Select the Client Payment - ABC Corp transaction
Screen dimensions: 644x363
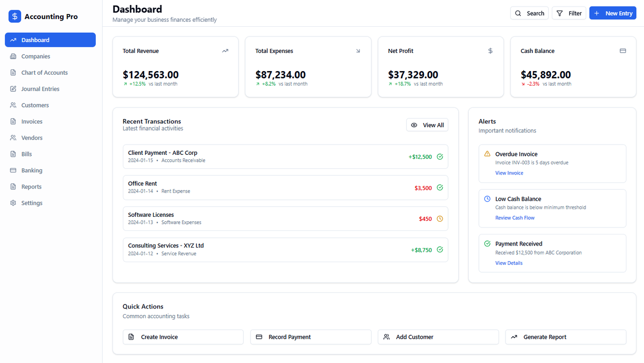click(285, 157)
